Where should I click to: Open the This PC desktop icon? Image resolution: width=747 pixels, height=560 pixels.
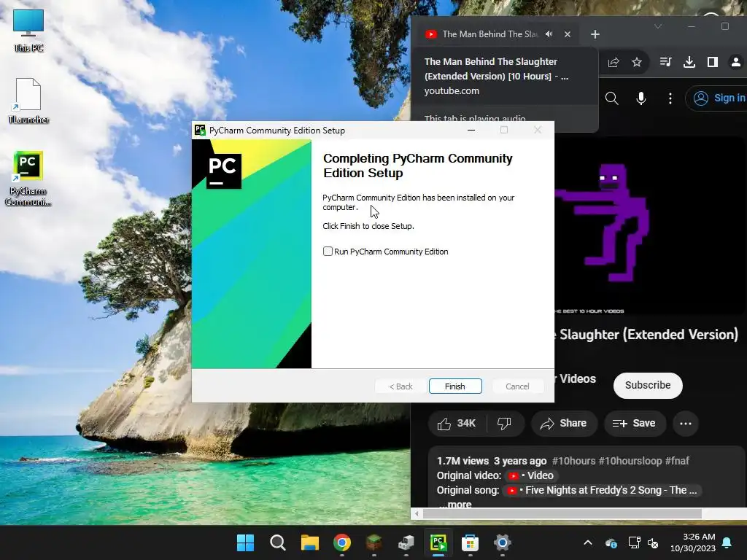click(x=28, y=29)
